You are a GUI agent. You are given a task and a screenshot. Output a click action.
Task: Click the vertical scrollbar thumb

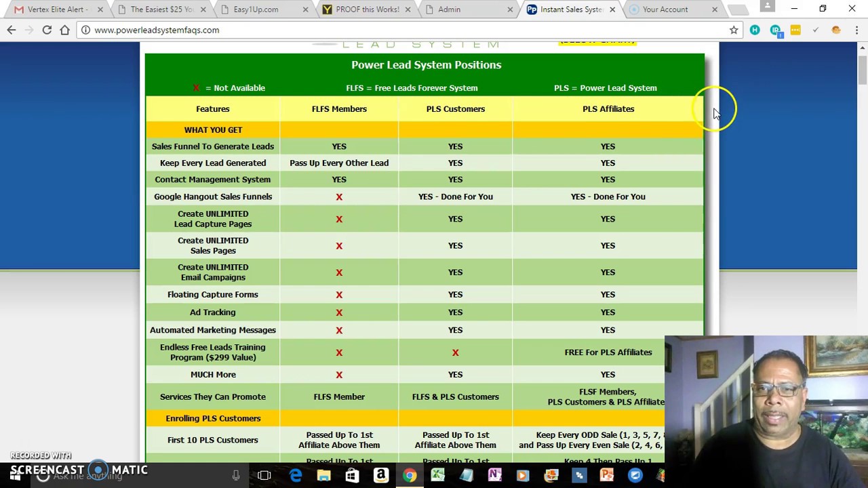[x=863, y=70]
